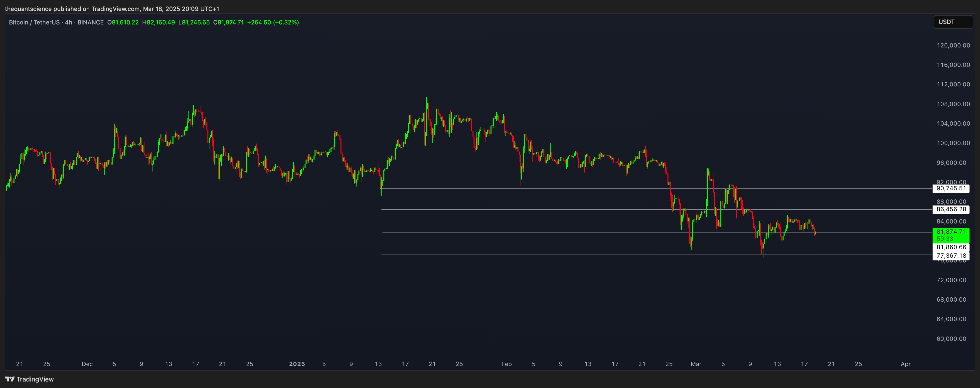Click the 100,000.00 price axis value

pos(953,143)
